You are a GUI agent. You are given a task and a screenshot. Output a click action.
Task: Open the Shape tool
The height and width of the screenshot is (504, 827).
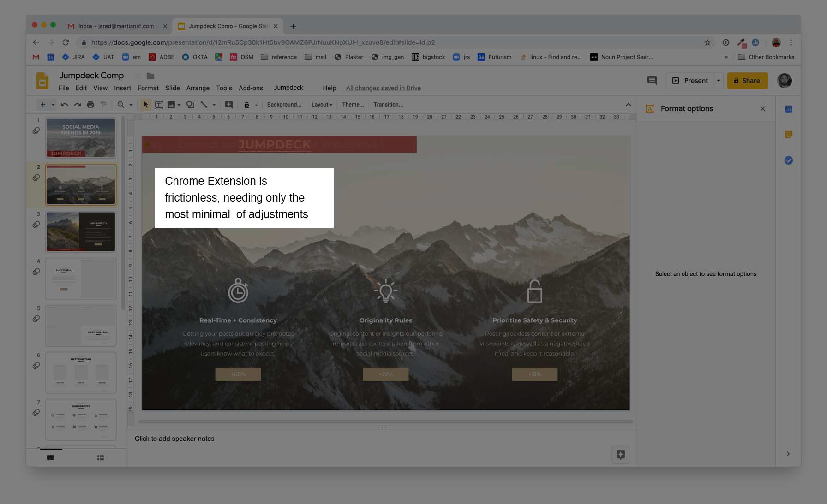[190, 105]
